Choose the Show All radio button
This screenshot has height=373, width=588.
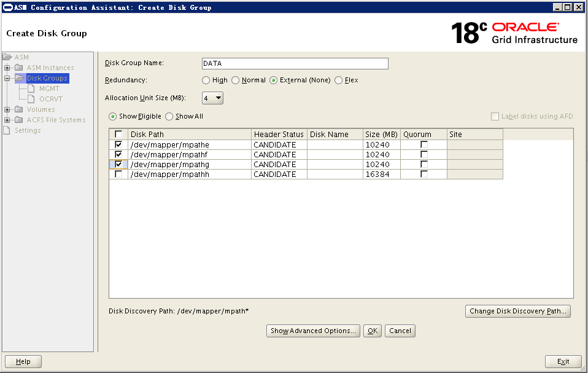tap(169, 117)
